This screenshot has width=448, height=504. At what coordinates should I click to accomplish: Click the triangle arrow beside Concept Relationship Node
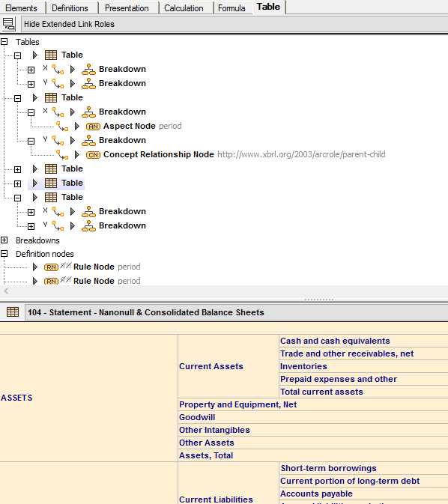tap(77, 154)
